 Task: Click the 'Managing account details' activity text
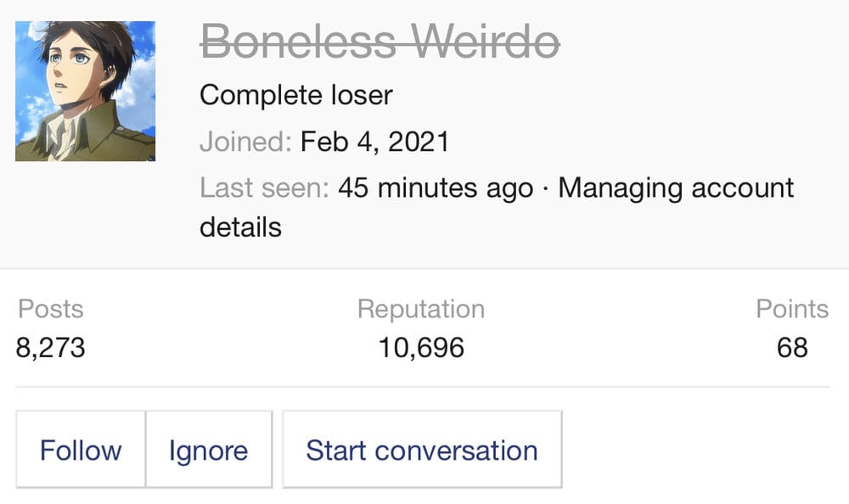[x=675, y=188]
